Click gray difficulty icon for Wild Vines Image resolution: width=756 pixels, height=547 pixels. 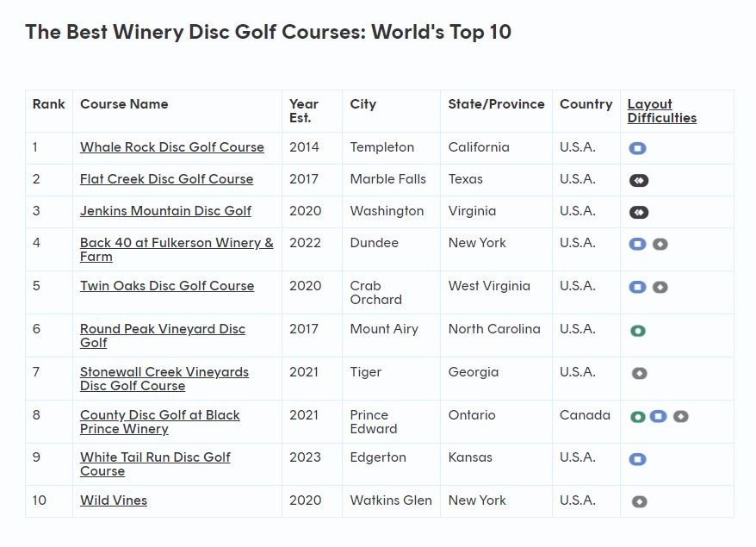(x=638, y=501)
